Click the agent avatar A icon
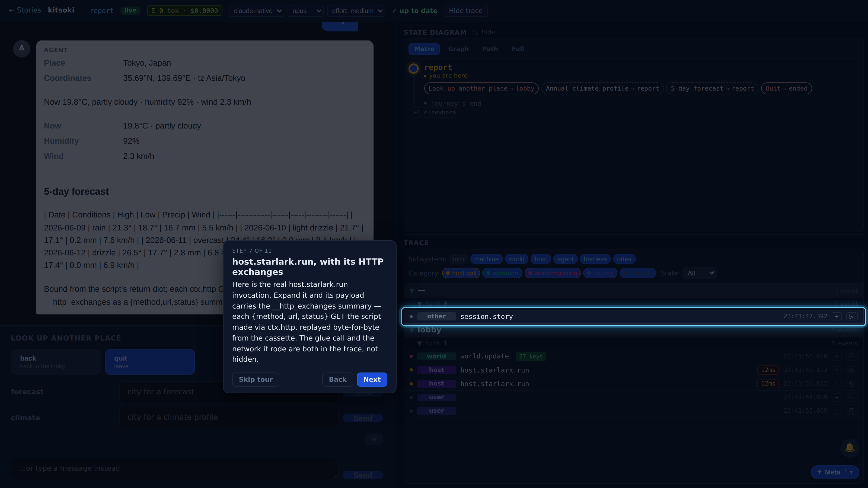Screen dimensions: 868x488 pyautogui.click(x=22, y=49)
